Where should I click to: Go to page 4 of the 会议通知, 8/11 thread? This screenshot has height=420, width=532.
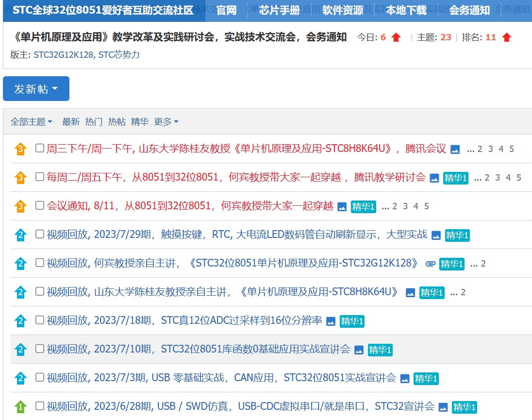(416, 206)
